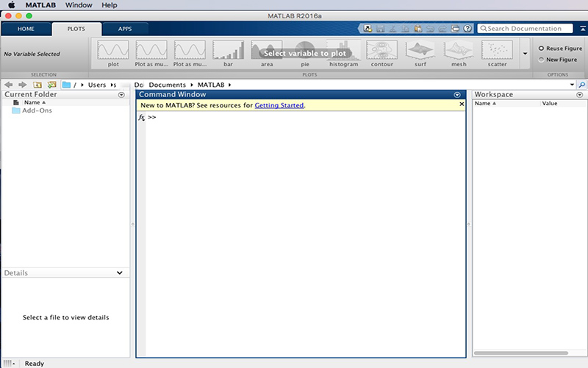
Task: Select the New Figure option
Action: [x=558, y=60]
